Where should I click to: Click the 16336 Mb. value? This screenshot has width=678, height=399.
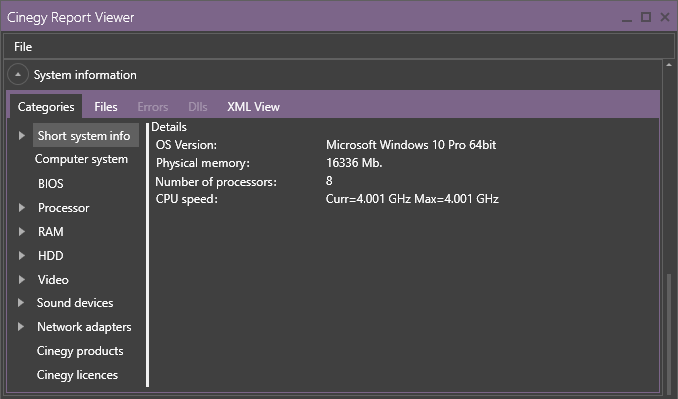tap(354, 163)
